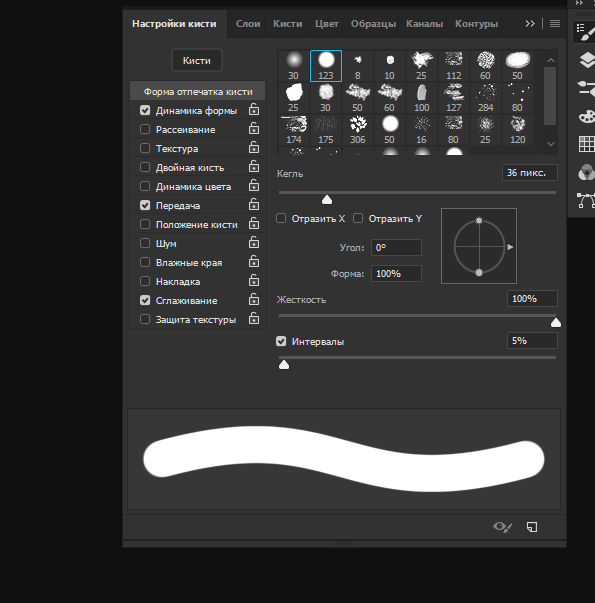Expand hidden panel tabs with double chevron
Image resolution: width=595 pixels, height=603 pixels.
[530, 24]
